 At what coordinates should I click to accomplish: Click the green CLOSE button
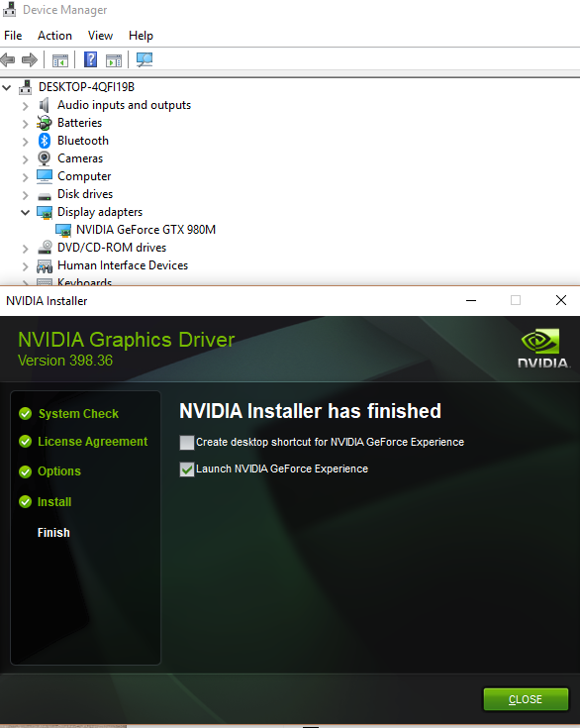click(x=526, y=699)
